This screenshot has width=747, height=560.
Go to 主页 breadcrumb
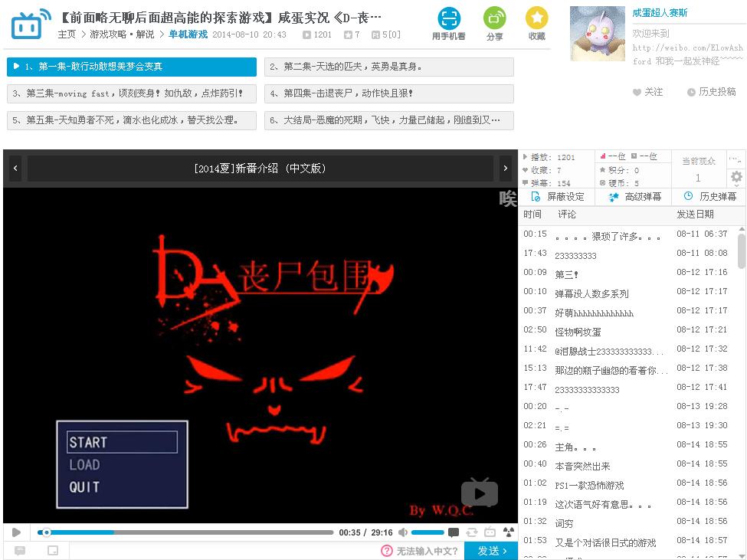click(x=67, y=34)
